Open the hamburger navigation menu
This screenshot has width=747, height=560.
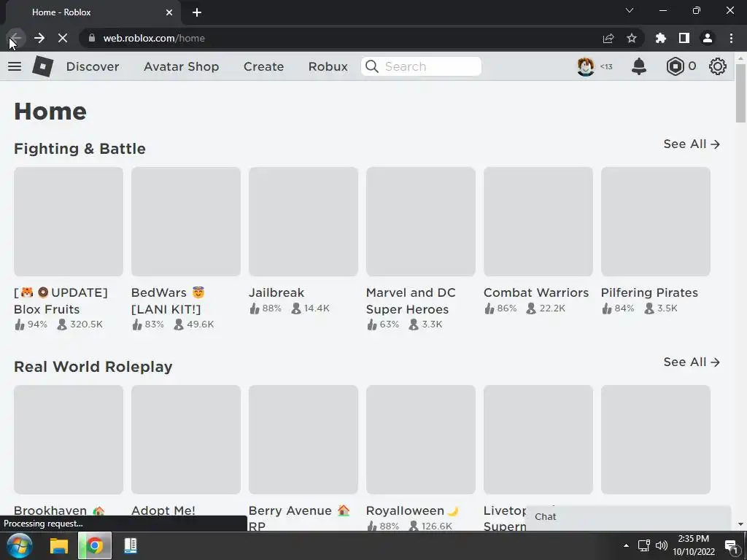pos(15,66)
